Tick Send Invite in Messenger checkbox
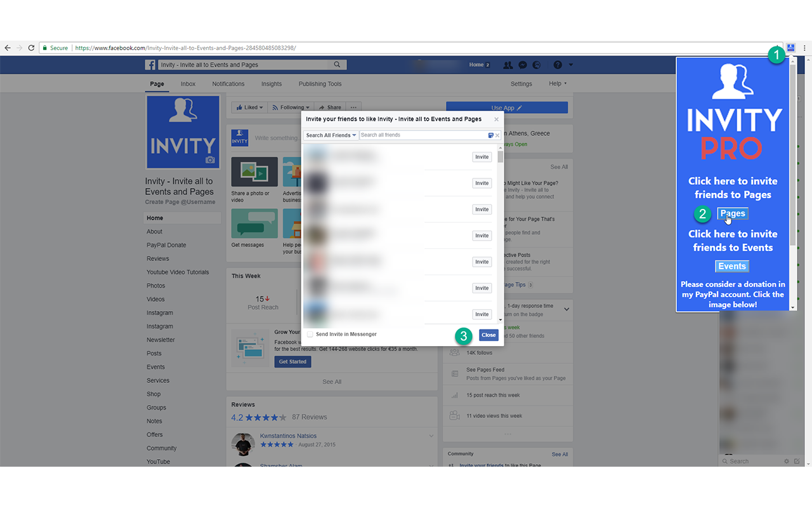Screen dimensions: 812x508 coord(310,334)
